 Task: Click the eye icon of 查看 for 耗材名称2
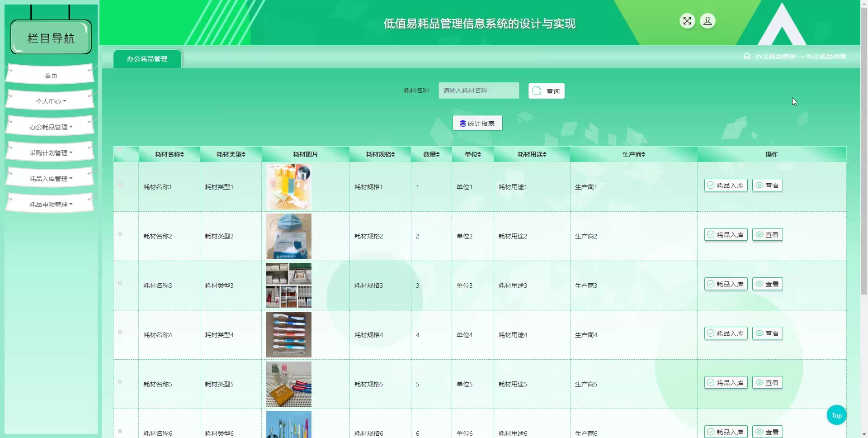[759, 234]
